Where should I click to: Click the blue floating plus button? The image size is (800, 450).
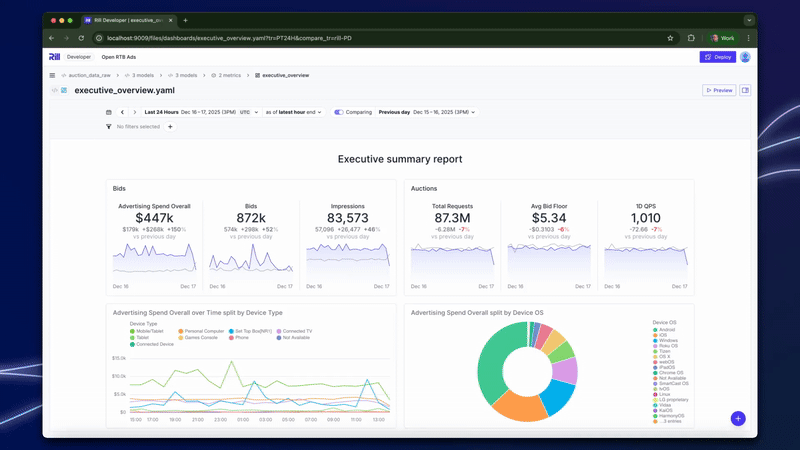738,418
